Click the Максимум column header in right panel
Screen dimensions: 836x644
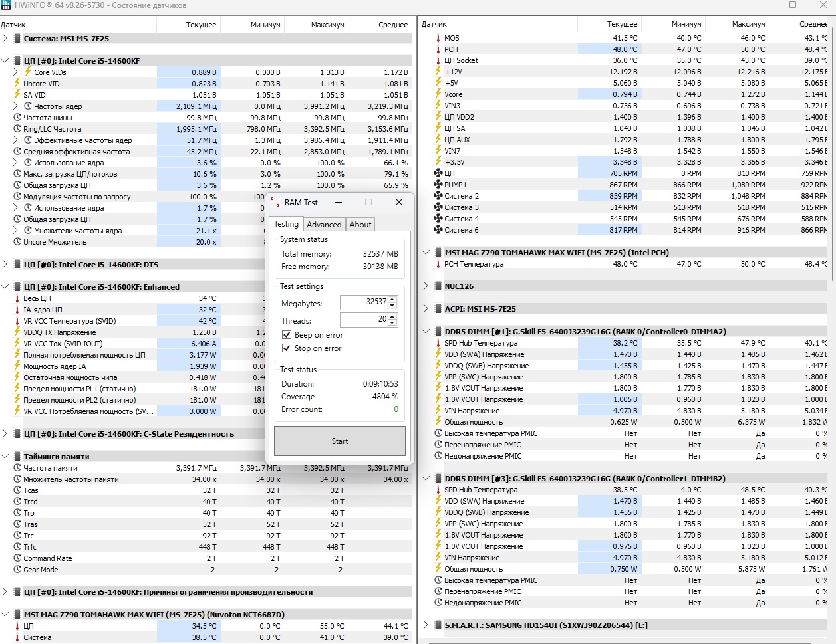[x=738, y=24]
